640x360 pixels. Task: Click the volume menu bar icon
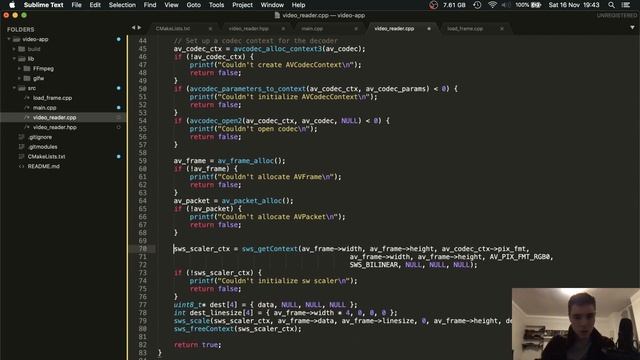[x=505, y=5]
